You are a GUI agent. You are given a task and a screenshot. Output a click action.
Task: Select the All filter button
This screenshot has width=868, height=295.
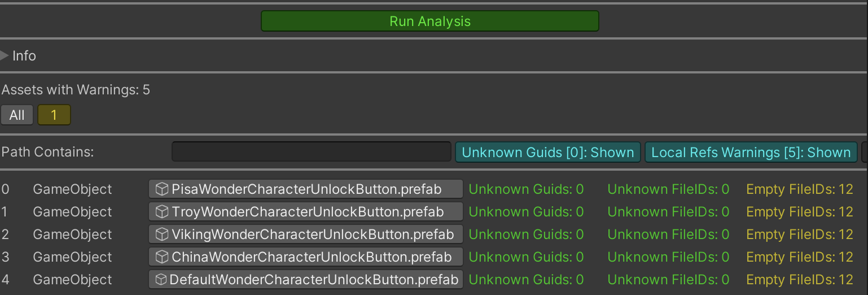17,115
